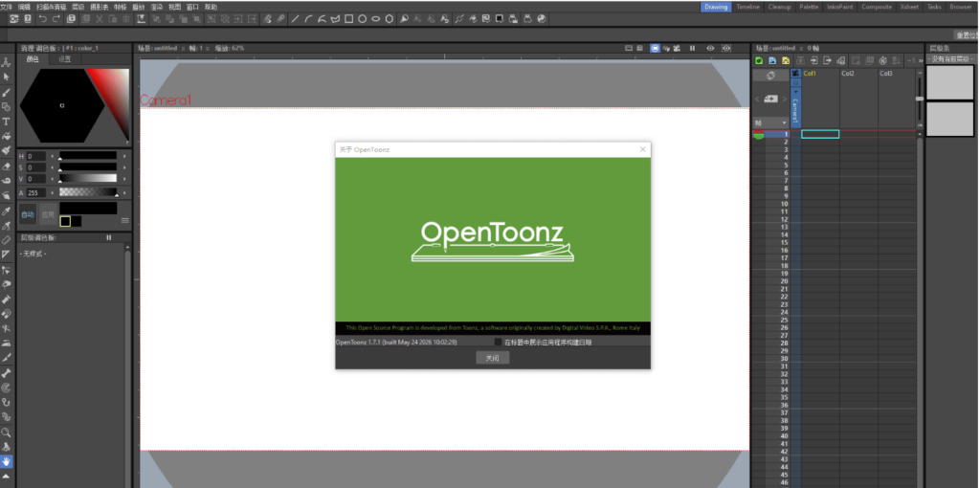The height and width of the screenshot is (488, 980).
Task: Open the 帮助 (Help) menu
Action: (x=211, y=7)
